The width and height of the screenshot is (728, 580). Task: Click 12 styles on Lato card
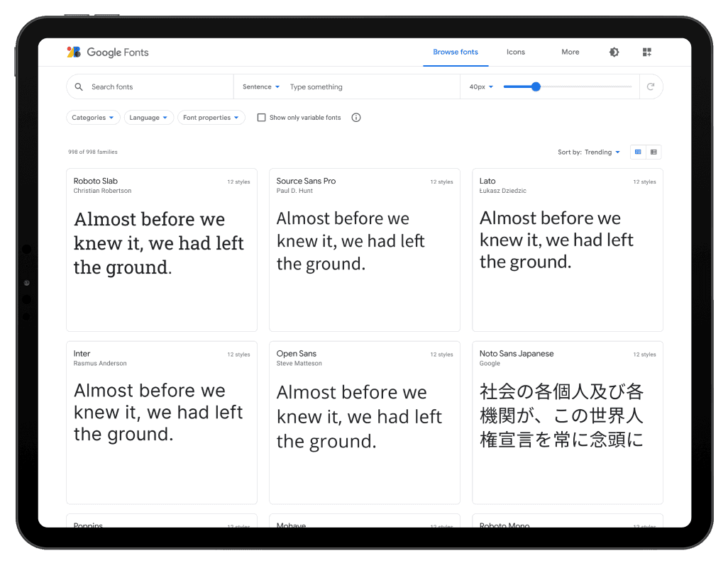coord(644,182)
